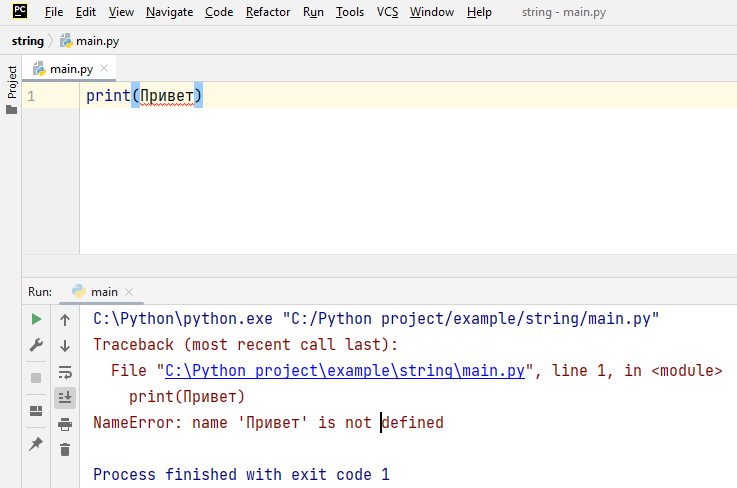
Task: Click the gray Stop process square
Action: pyautogui.click(x=36, y=378)
